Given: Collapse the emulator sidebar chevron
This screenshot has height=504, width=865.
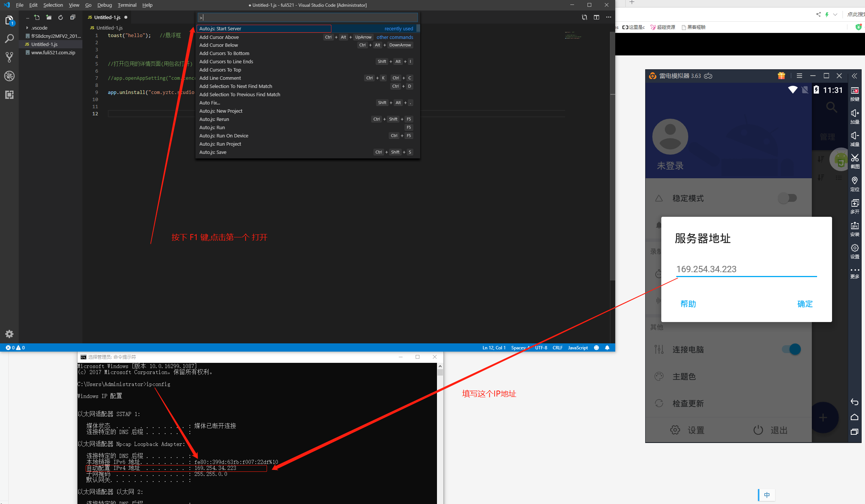Looking at the screenshot, I should (x=855, y=76).
